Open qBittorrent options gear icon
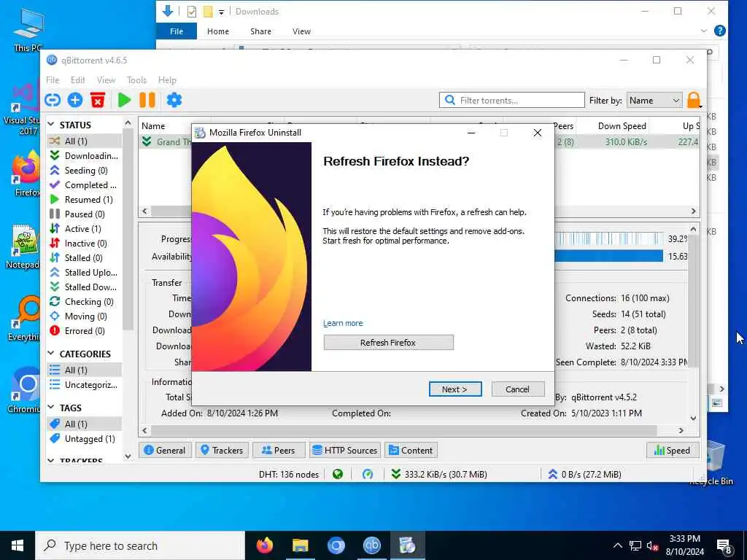747x560 pixels. pyautogui.click(x=174, y=100)
